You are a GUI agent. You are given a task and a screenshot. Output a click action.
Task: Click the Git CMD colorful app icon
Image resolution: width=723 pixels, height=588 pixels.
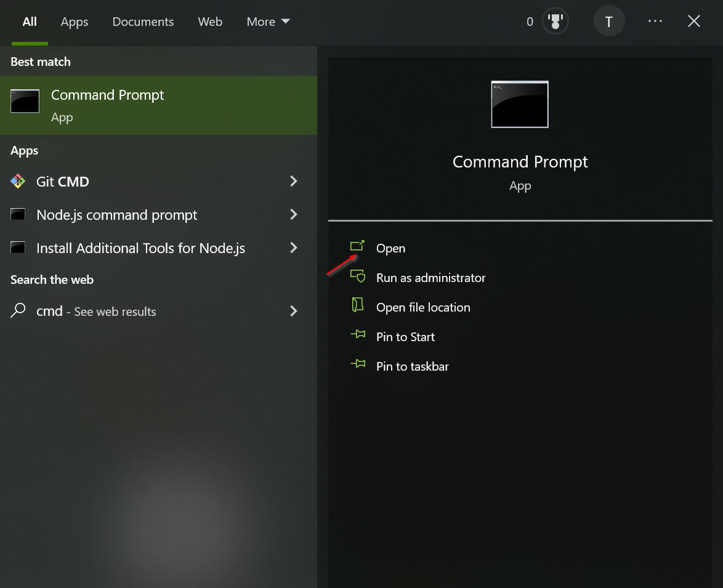(x=18, y=181)
